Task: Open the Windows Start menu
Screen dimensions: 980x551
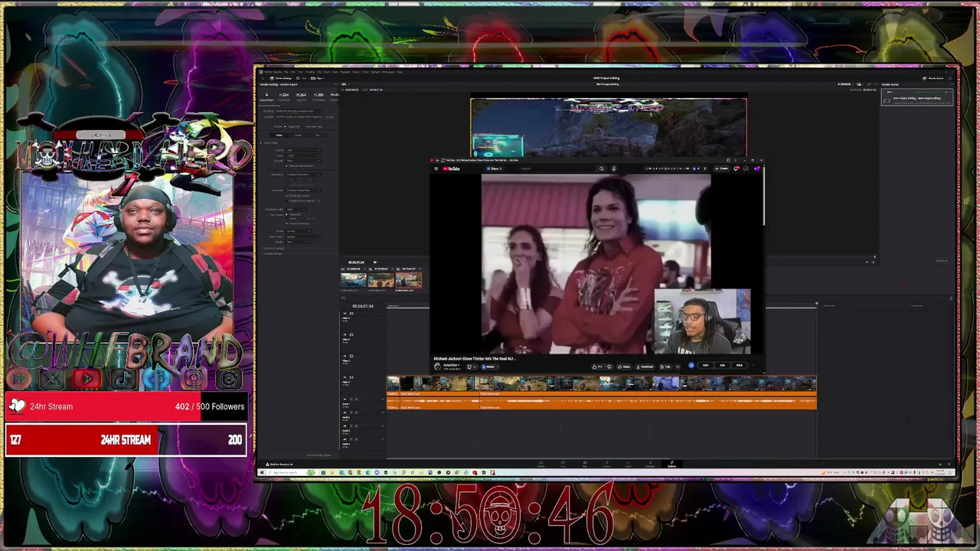Action: (262, 472)
